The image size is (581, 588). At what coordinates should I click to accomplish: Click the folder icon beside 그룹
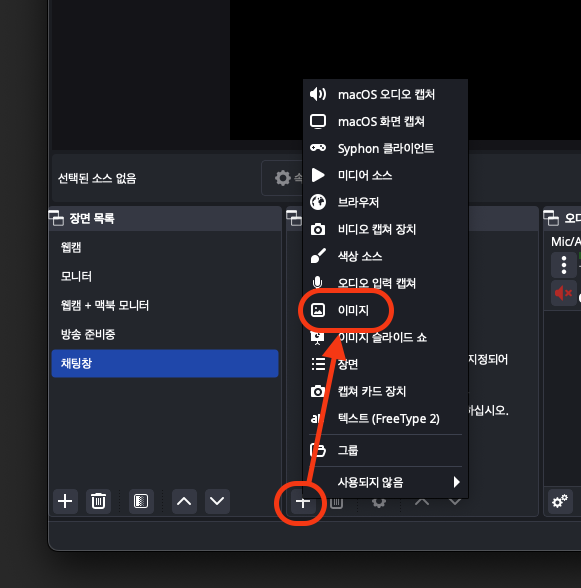pos(318,450)
